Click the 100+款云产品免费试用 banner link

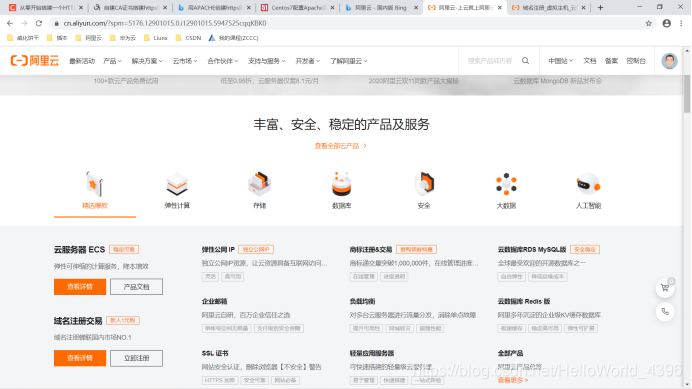[x=126, y=81]
